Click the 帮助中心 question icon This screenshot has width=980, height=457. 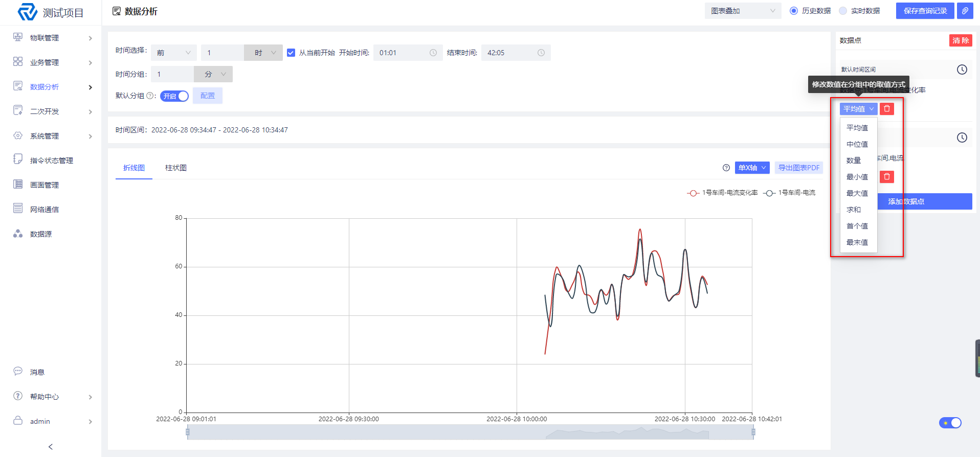click(x=18, y=396)
